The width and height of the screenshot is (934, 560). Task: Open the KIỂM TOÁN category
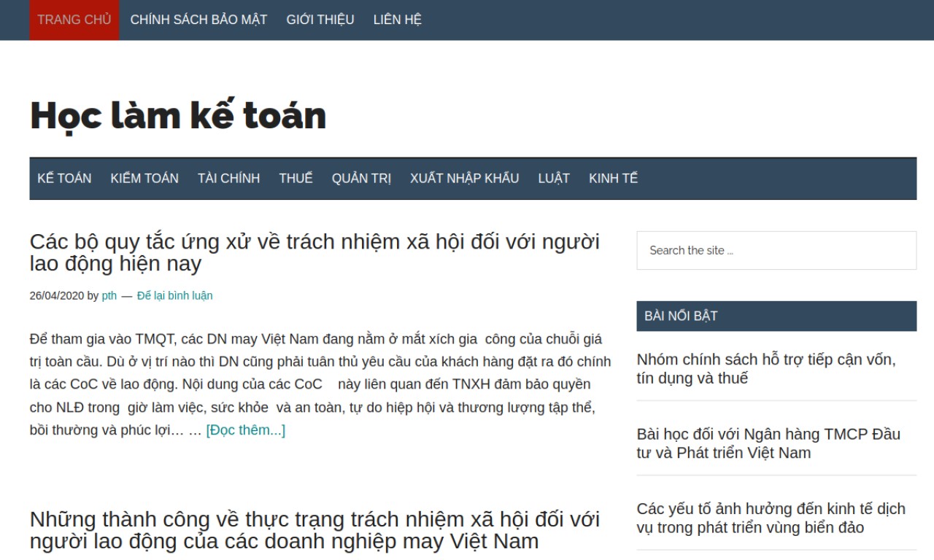point(144,179)
